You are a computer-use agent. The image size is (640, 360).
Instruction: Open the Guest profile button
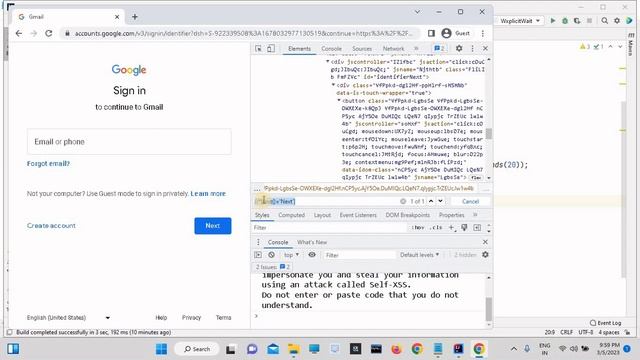456,33
